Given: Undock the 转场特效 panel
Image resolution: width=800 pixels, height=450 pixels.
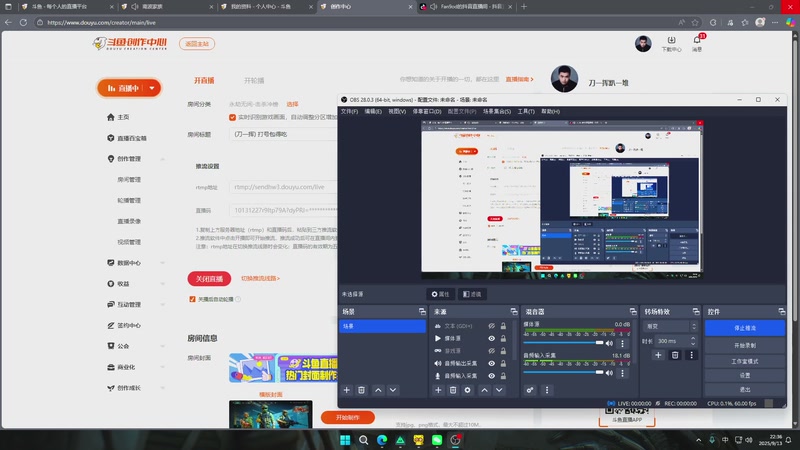Looking at the screenshot, I should [x=695, y=311].
